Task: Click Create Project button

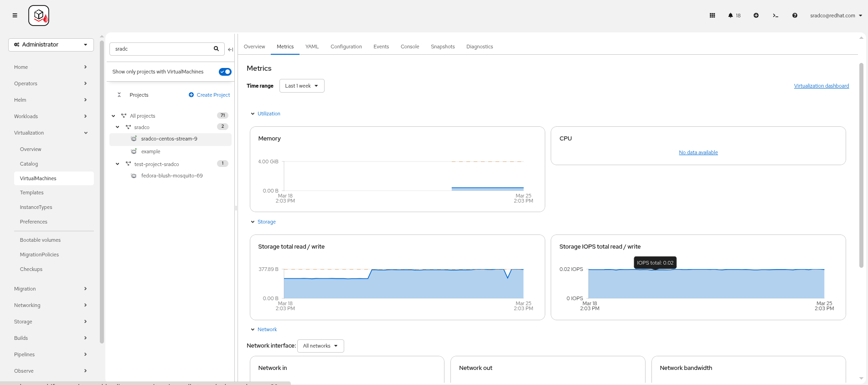Action: [x=209, y=95]
